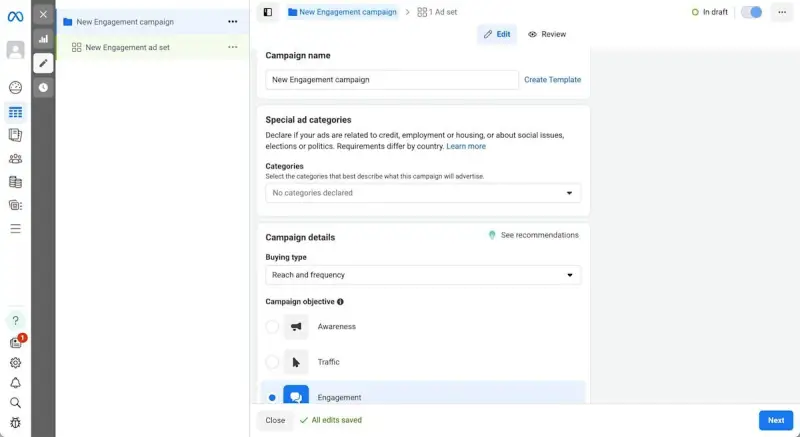Open Campaigns table grid icon
This screenshot has width=800, height=437.
tap(15, 112)
